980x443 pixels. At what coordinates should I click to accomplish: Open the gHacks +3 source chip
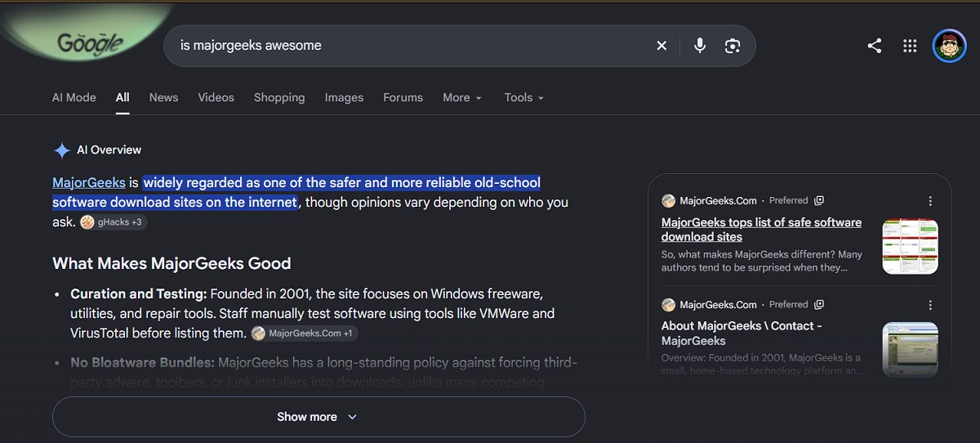click(x=114, y=222)
